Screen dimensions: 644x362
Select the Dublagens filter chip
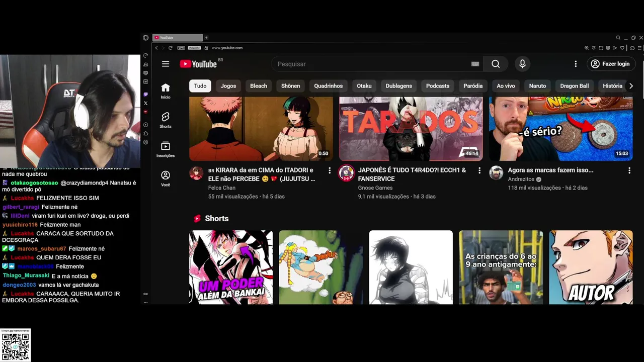point(399,86)
